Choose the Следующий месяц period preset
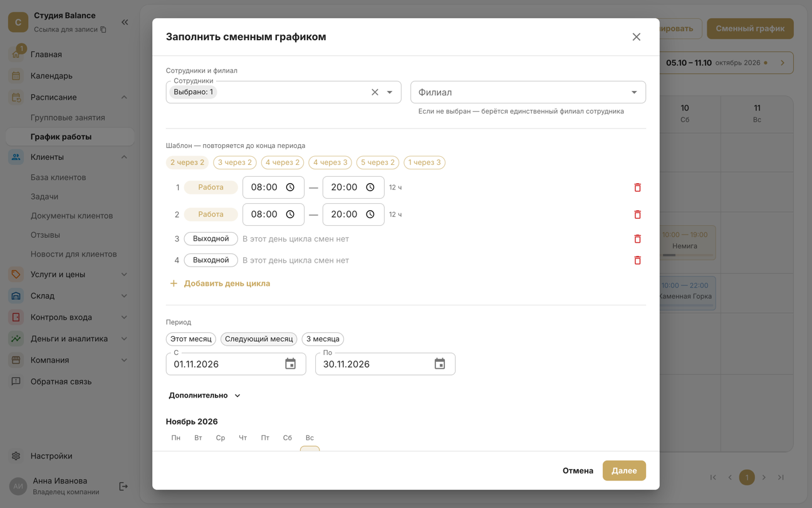The height and width of the screenshot is (508, 812). pos(259,339)
